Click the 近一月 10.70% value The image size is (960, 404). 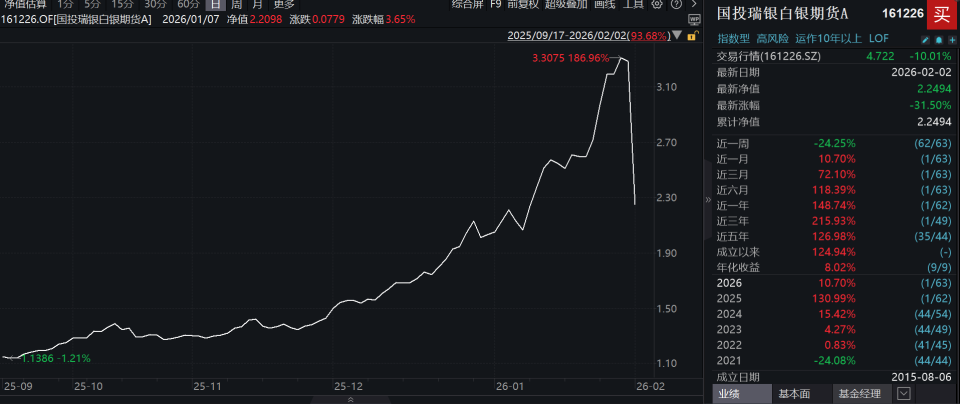[x=838, y=160]
